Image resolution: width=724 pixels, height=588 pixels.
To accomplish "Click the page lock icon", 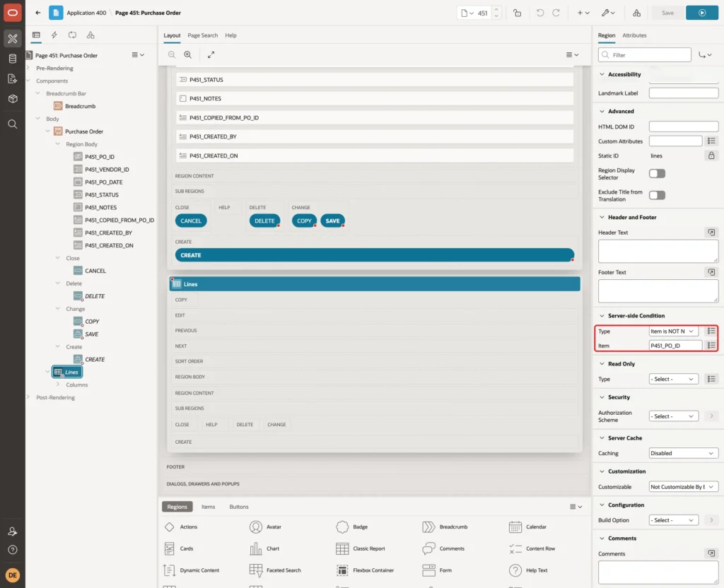I will coord(517,13).
